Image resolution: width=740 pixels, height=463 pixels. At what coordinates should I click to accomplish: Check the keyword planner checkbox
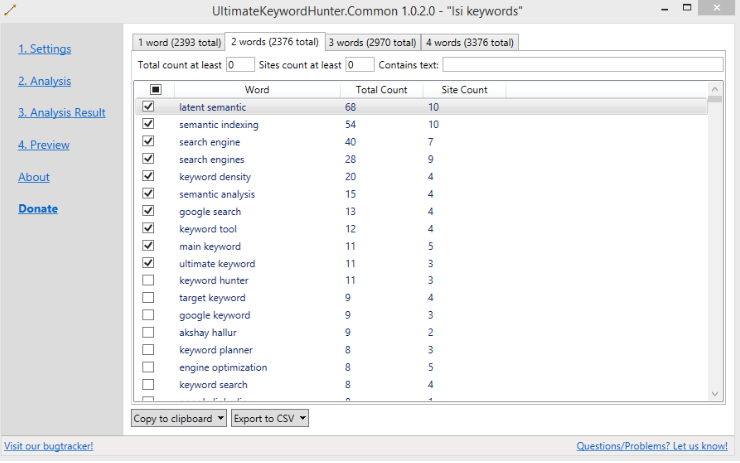pos(148,350)
